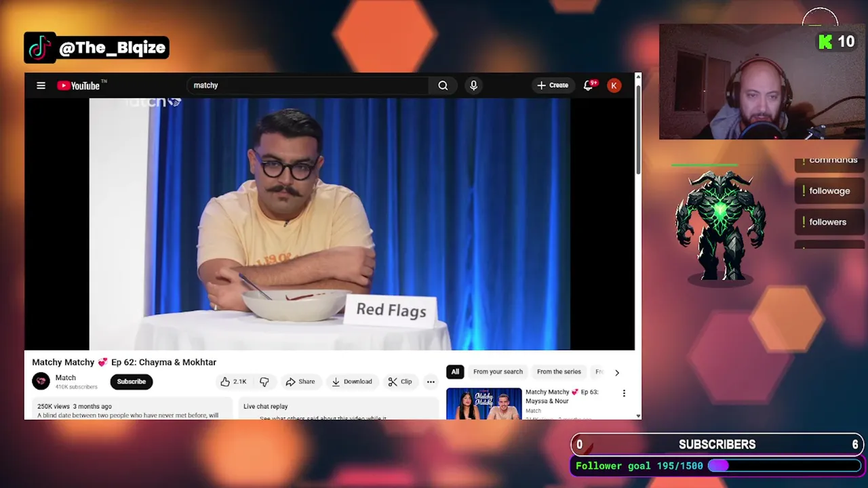Click the video player area
The width and height of the screenshot is (868, 488).
pyautogui.click(x=330, y=224)
